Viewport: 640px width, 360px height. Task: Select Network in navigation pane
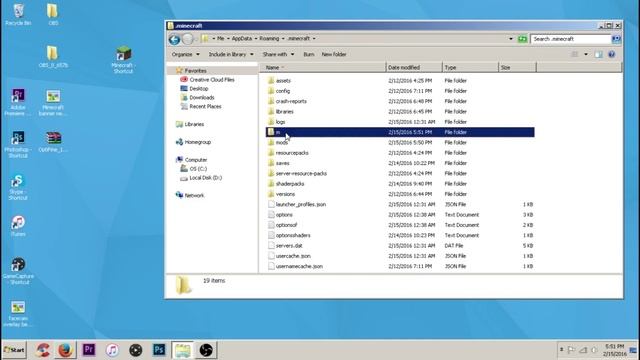tap(194, 196)
